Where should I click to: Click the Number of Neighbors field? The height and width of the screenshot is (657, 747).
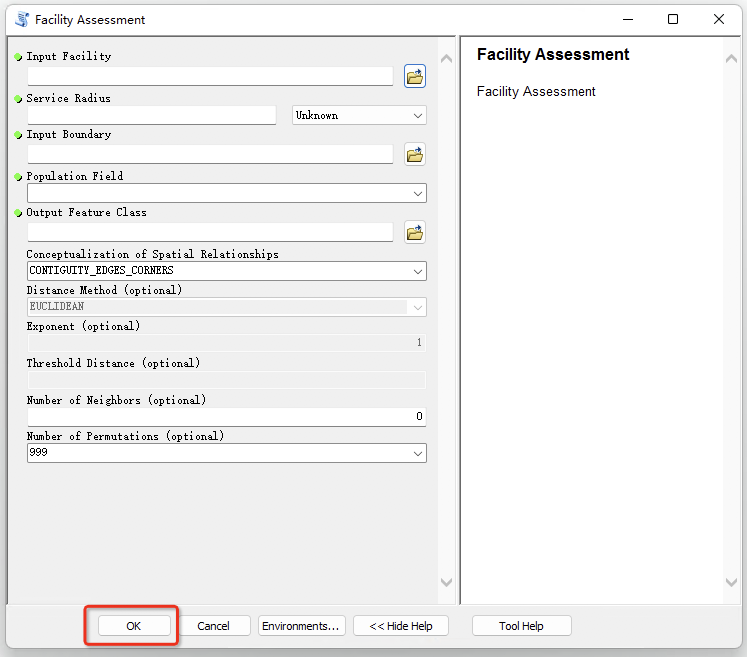click(226, 416)
